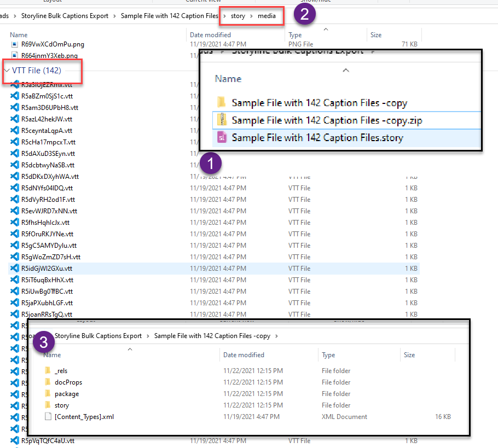
Task: Go to the media breadcrumb segment
Action: point(268,16)
